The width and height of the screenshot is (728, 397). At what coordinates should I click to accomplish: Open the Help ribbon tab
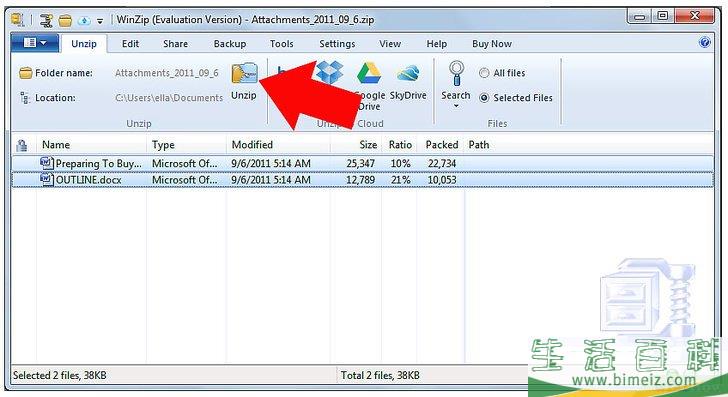pyautogui.click(x=436, y=44)
